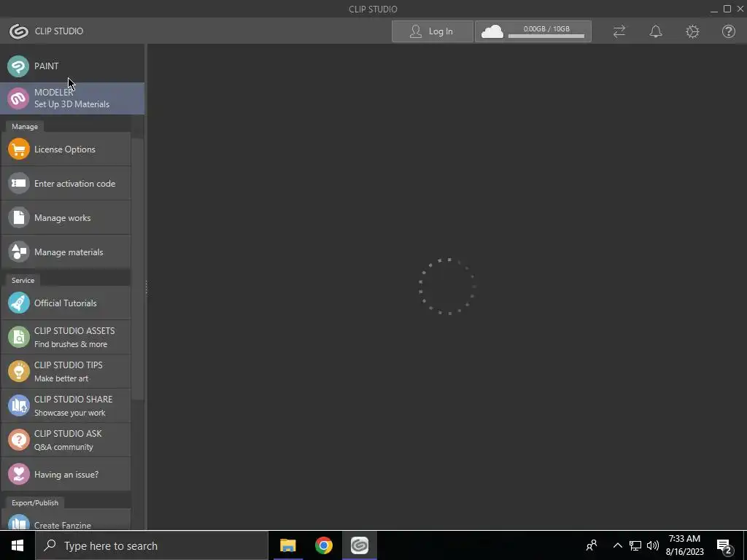Click Enter activation code ticket icon
747x560 pixels.
(18, 184)
